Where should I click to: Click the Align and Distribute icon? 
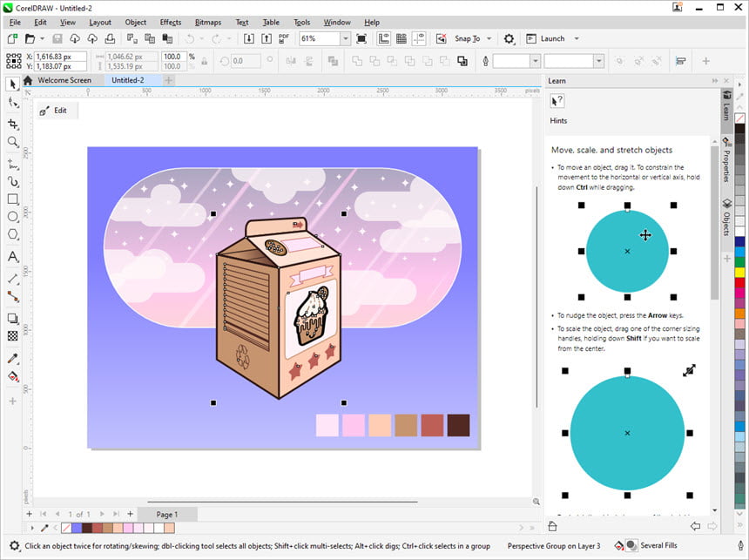pyautogui.click(x=681, y=61)
